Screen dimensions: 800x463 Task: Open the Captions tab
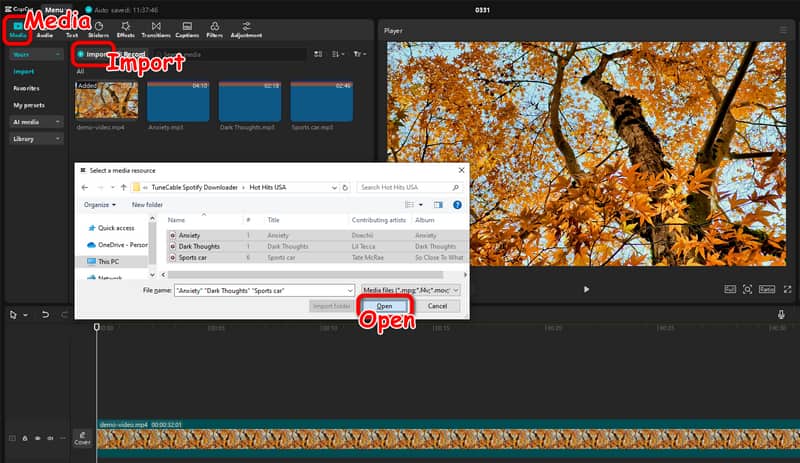coord(187,30)
